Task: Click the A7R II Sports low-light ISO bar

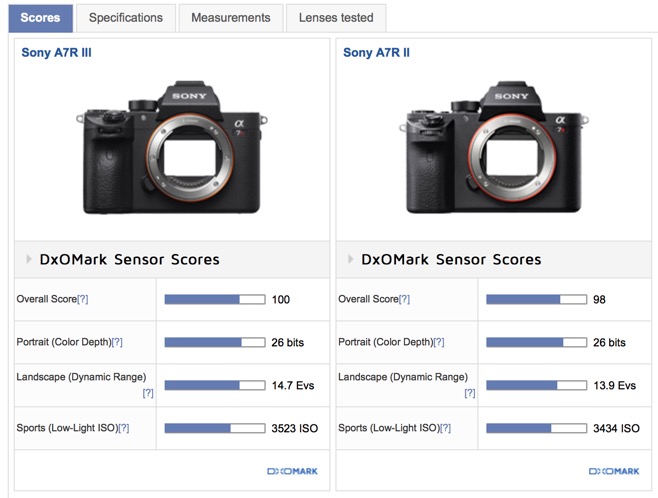Action: pos(537,428)
